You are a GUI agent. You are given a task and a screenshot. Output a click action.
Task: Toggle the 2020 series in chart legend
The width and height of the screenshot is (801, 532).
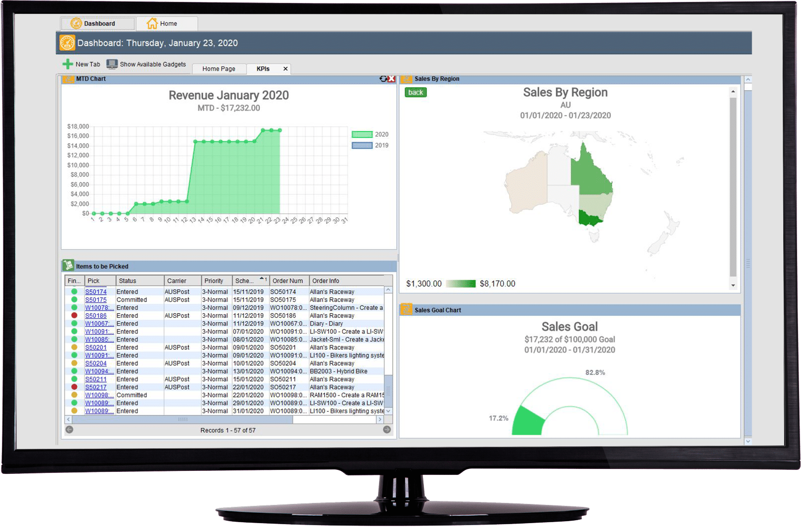tap(370, 134)
